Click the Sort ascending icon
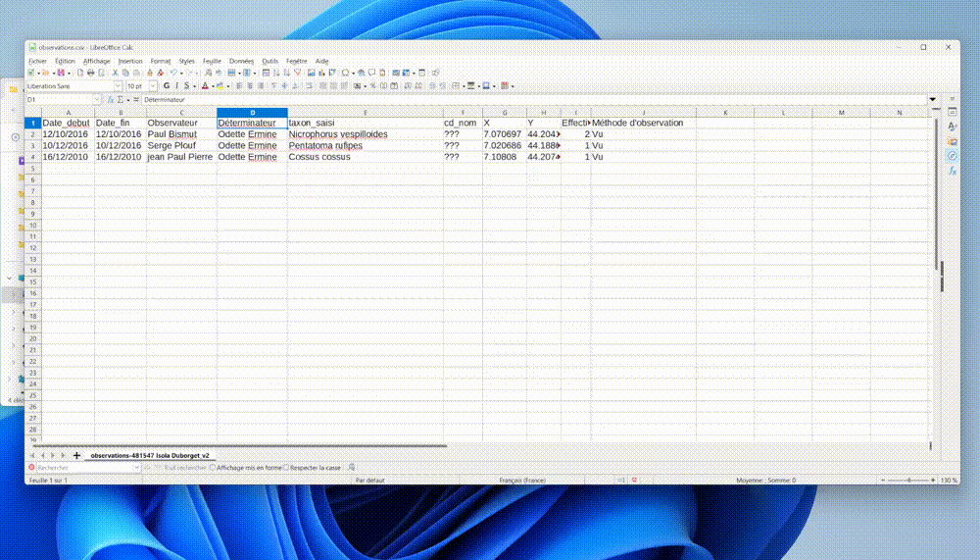This screenshot has width=980, height=560. coord(276,73)
